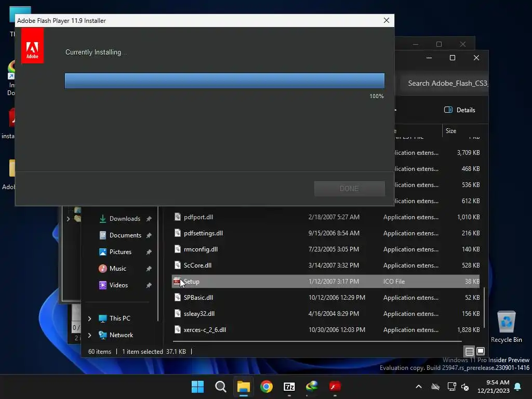Viewport: 532px width, 399px height.
Task: Click the Setup file's red icon
Action: 177,281
